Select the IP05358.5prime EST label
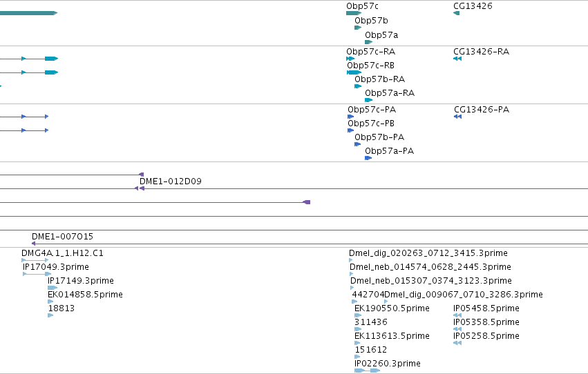588x374 pixels. click(x=486, y=323)
